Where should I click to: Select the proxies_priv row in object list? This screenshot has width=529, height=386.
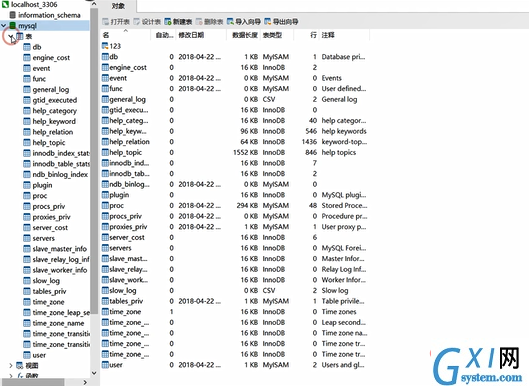click(x=235, y=227)
